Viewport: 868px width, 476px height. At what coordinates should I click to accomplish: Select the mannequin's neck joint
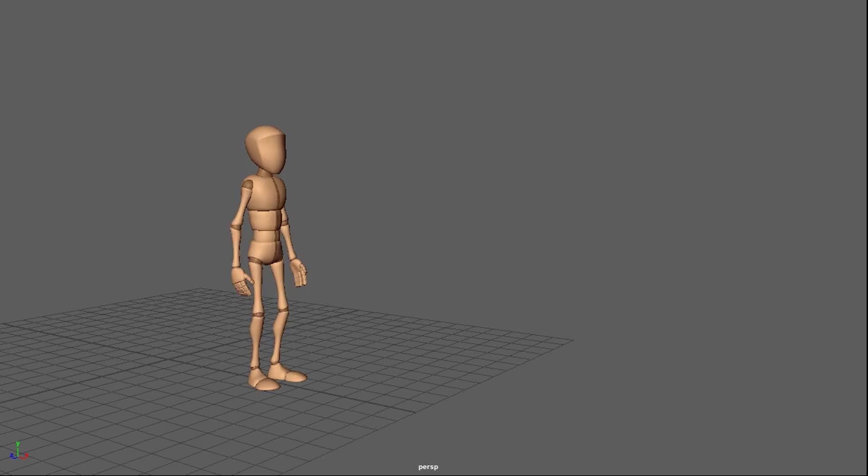[263, 173]
